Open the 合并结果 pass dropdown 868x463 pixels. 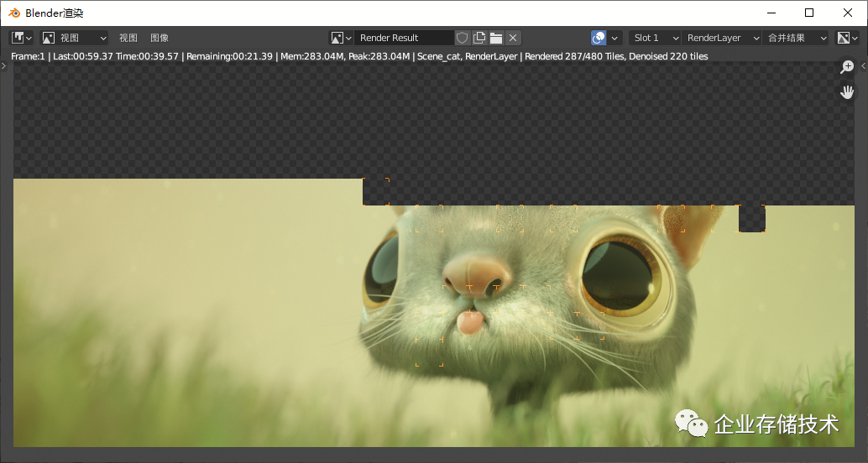[x=796, y=38]
